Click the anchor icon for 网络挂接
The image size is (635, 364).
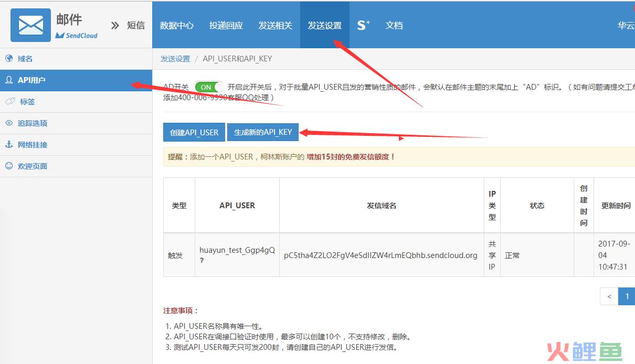(x=9, y=145)
